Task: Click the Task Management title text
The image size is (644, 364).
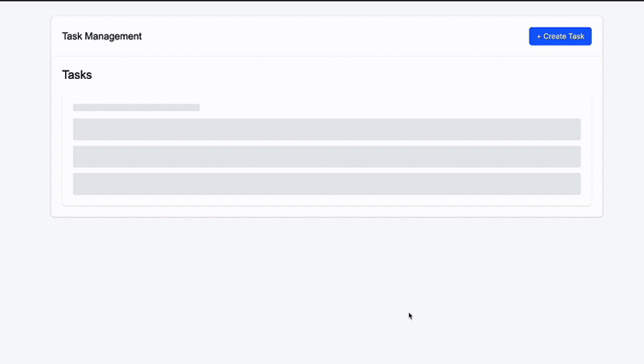Action: (x=102, y=36)
